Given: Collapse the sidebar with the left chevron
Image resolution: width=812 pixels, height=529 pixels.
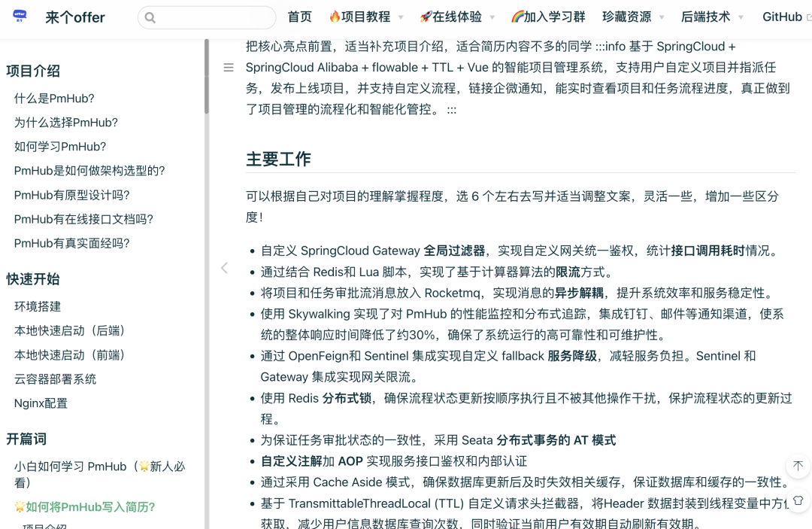Looking at the screenshot, I should pyautogui.click(x=224, y=268).
